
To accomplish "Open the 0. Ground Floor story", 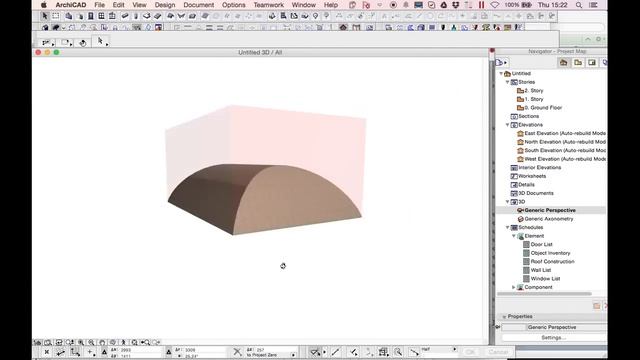I will pyautogui.click(x=543, y=108).
